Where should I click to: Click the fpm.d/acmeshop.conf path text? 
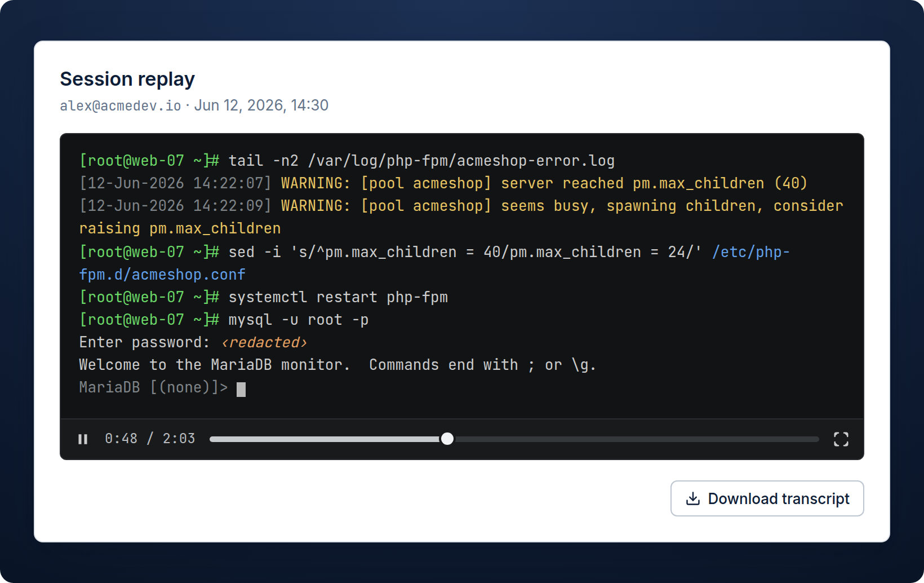coord(162,275)
